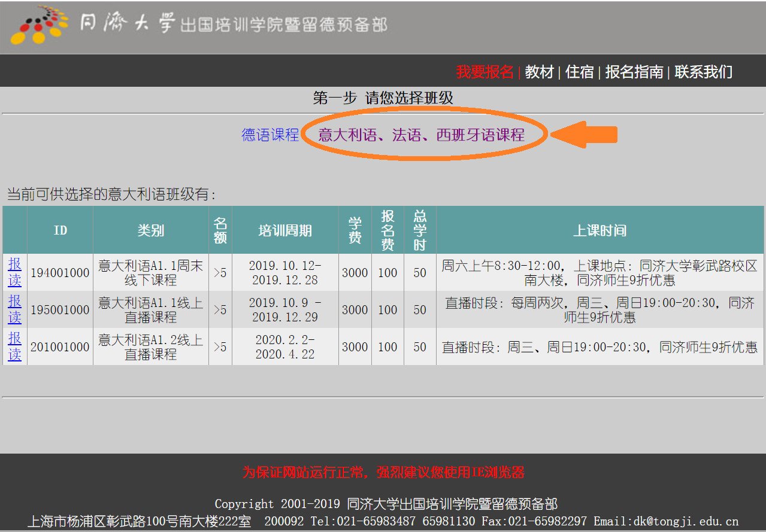
Task: Go to the 住宿 page
Action: click(x=579, y=72)
